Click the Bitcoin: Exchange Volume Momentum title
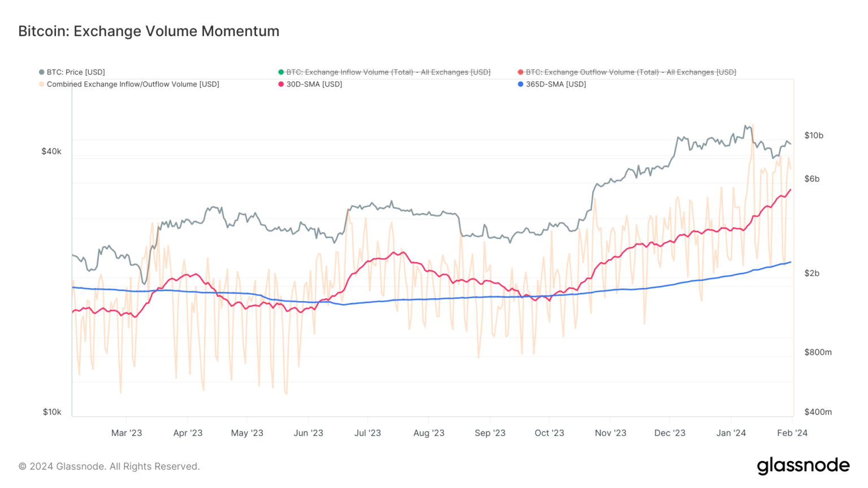This screenshot has width=868, height=488. click(149, 31)
